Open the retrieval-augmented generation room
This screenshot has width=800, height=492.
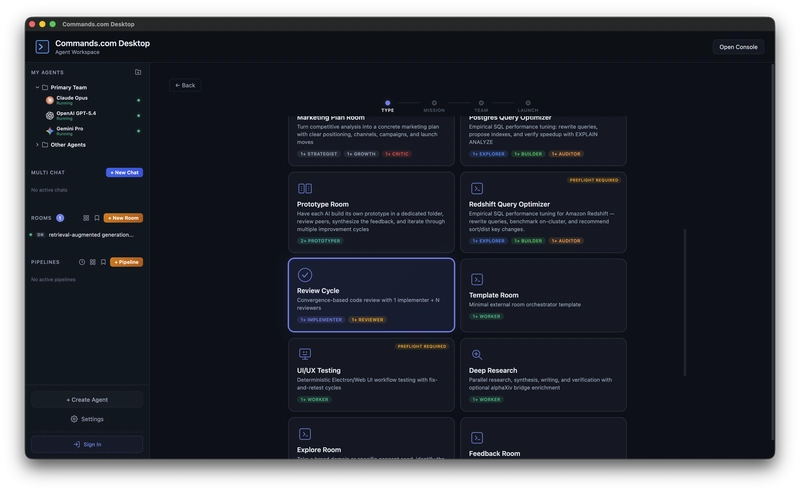point(90,235)
